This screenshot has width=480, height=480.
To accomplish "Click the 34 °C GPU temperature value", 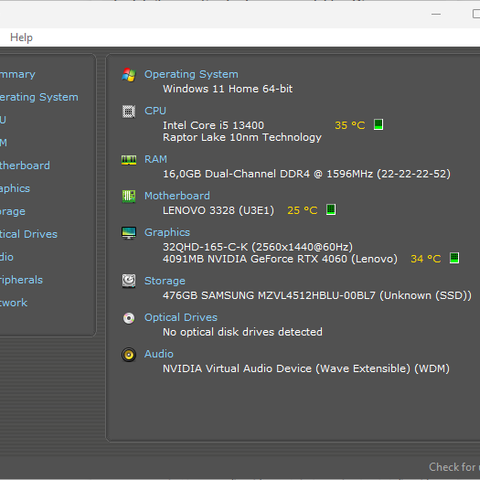I will pos(426,259).
